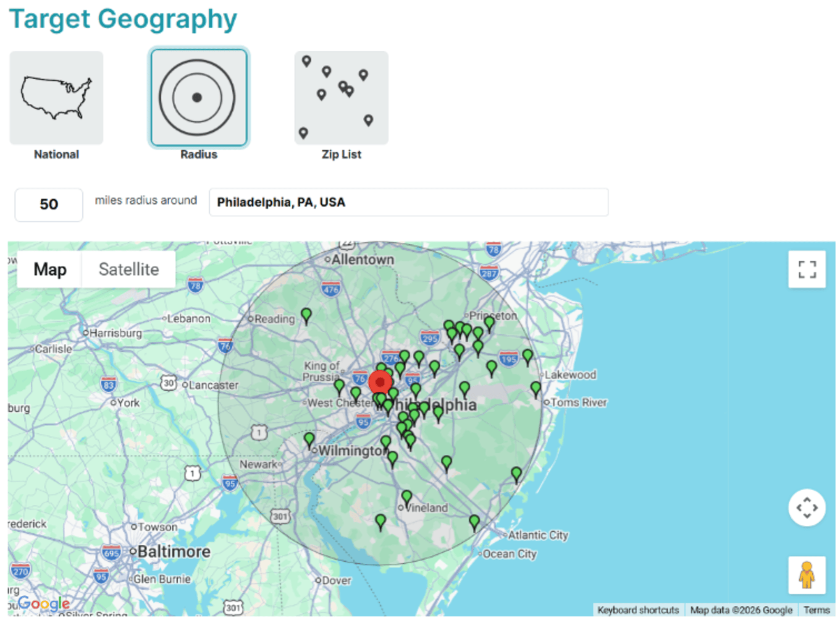This screenshot has width=840, height=633.
Task: Click the Google logo on the map
Action: pos(44,603)
